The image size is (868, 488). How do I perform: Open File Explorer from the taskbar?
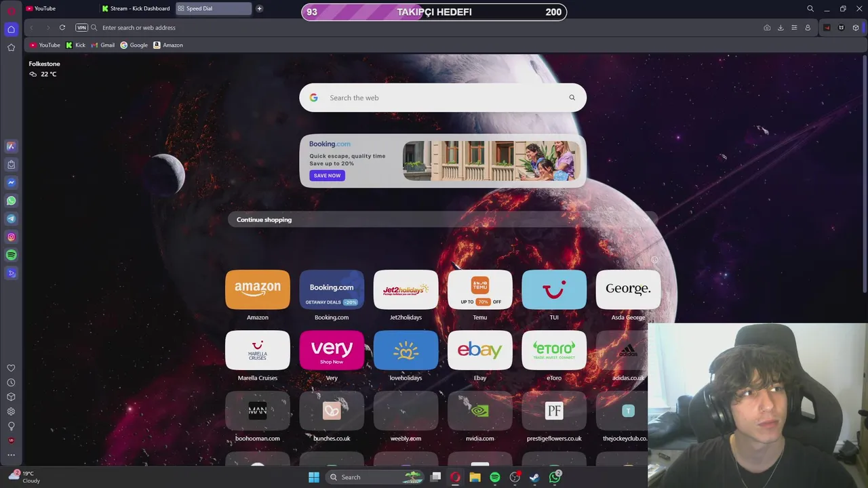[475, 477]
